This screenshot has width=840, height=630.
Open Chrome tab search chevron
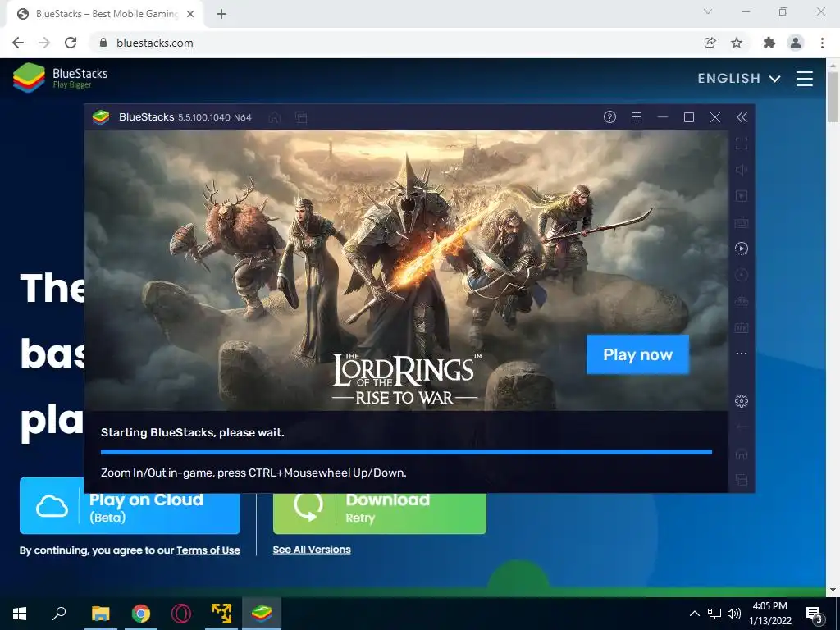(708, 11)
